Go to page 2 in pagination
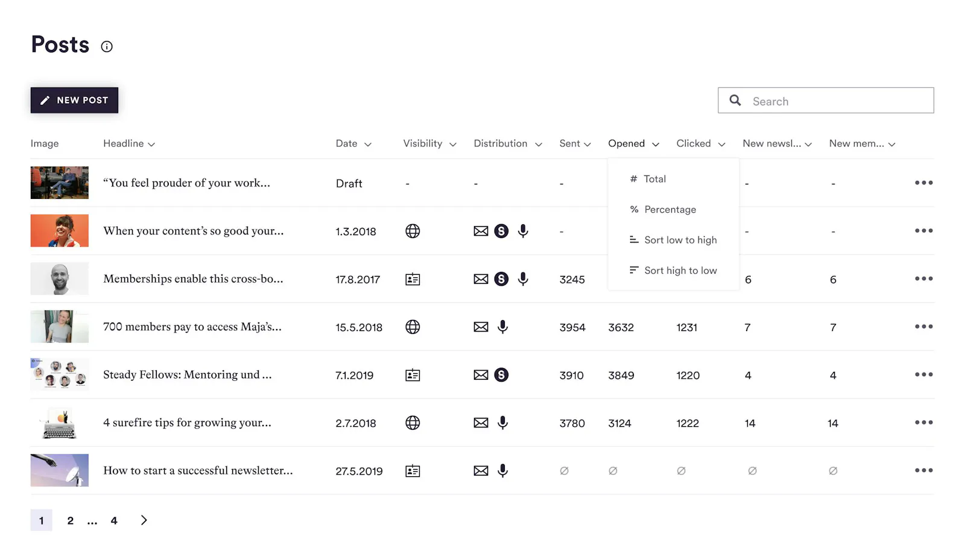This screenshot has height=560, width=965. click(x=71, y=521)
